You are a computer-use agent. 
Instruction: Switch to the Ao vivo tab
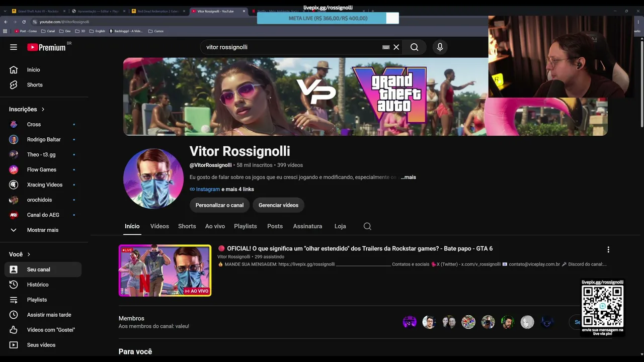point(215,226)
